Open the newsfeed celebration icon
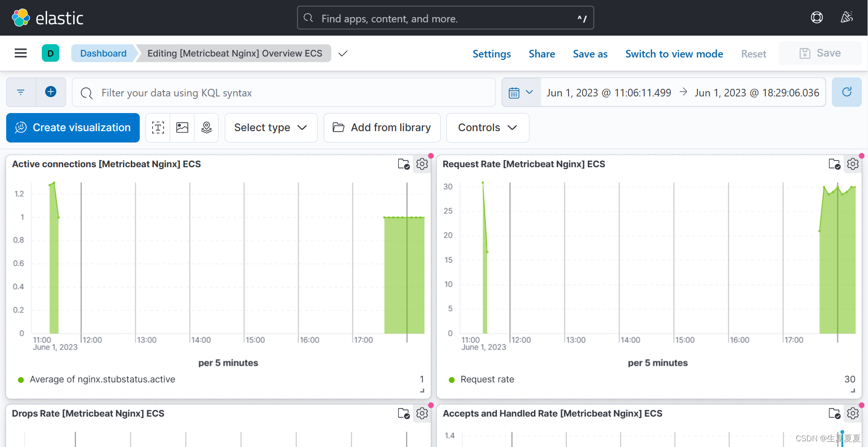 (x=847, y=18)
